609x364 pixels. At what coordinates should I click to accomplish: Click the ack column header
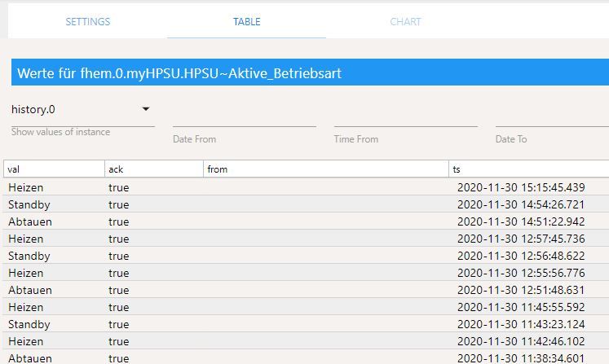pyautogui.click(x=154, y=169)
